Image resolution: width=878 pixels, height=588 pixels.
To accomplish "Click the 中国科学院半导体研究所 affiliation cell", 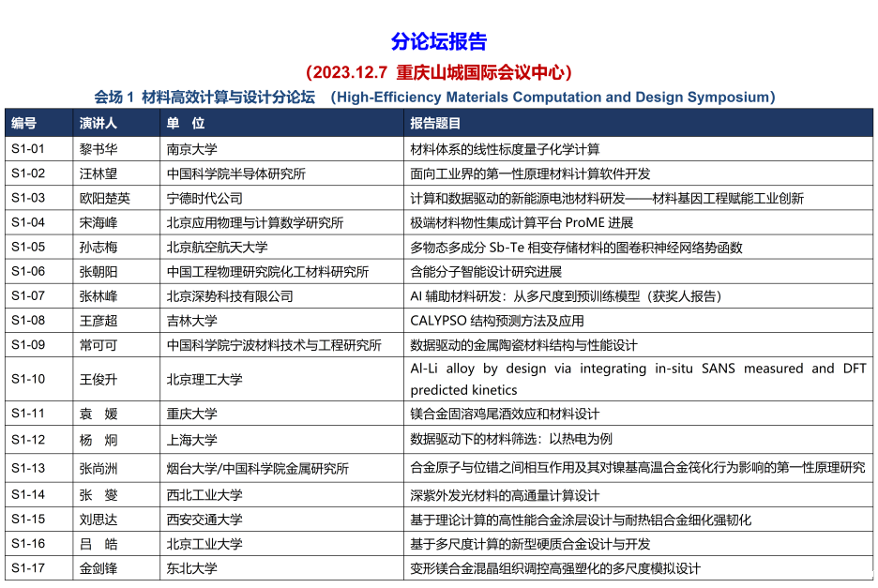I will coord(236,173).
